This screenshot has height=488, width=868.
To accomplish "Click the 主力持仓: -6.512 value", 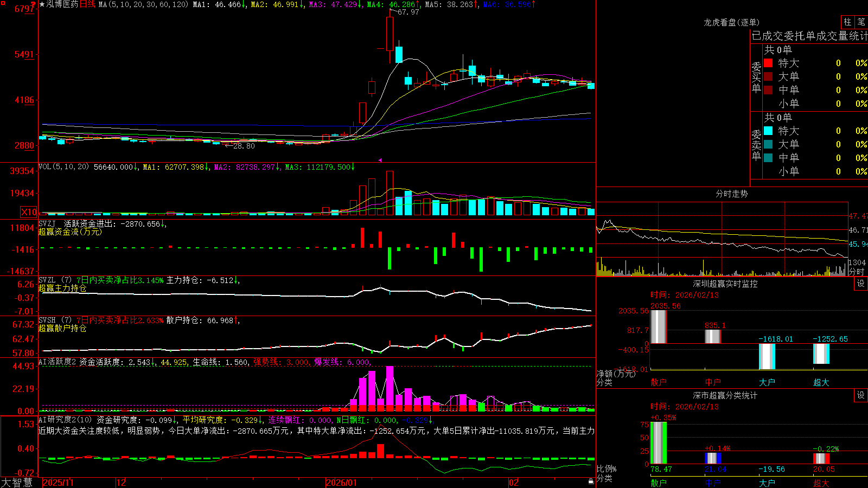I will [200, 280].
